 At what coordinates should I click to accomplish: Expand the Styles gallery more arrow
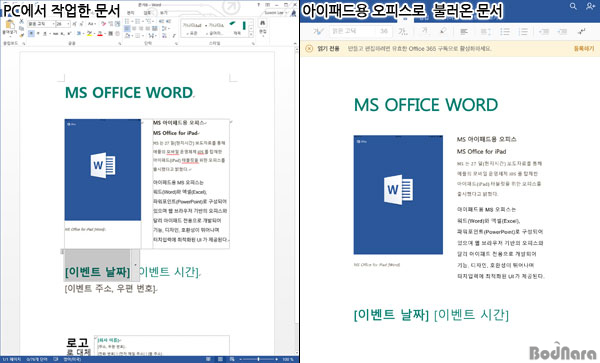point(251,34)
